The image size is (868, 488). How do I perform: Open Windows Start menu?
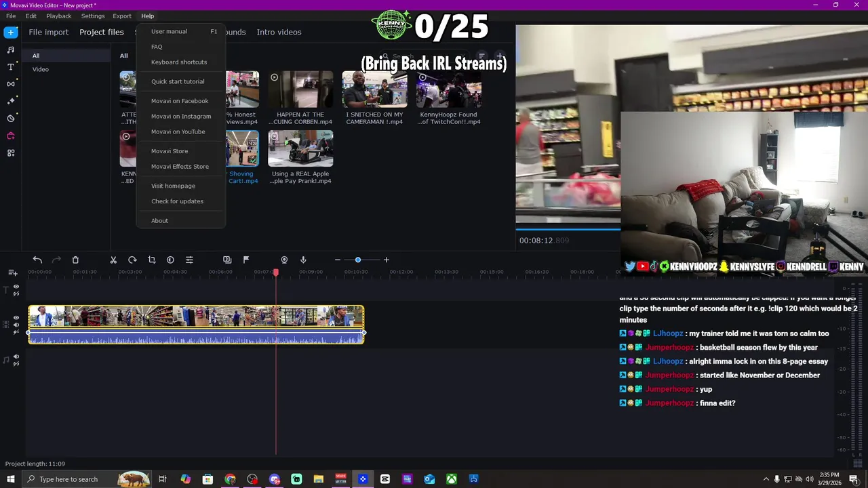tap(11, 479)
